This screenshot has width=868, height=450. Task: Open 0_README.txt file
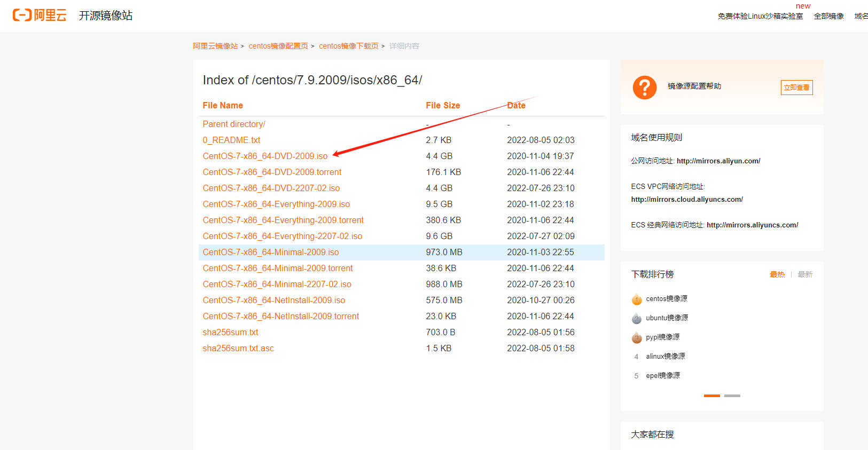point(231,140)
